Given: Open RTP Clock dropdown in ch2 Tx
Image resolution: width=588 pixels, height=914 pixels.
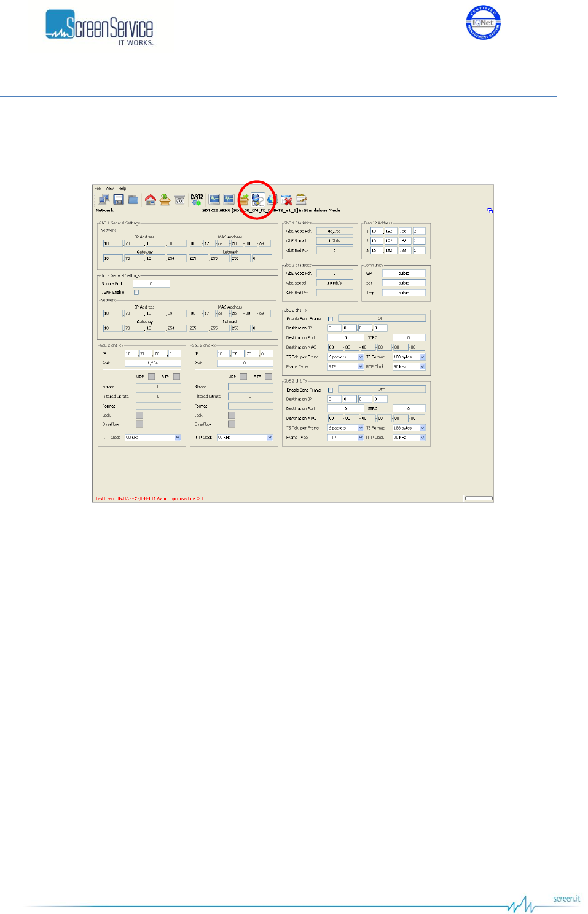Looking at the screenshot, I should [x=422, y=438].
